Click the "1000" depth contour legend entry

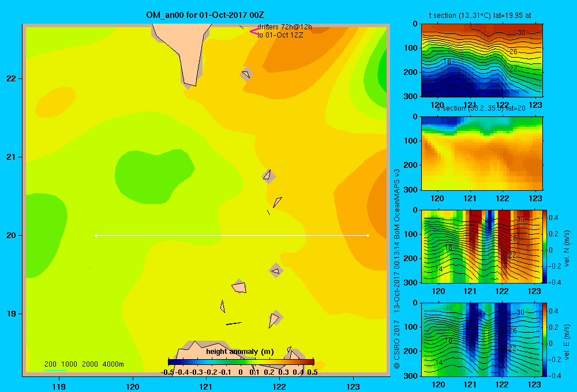[69, 364]
